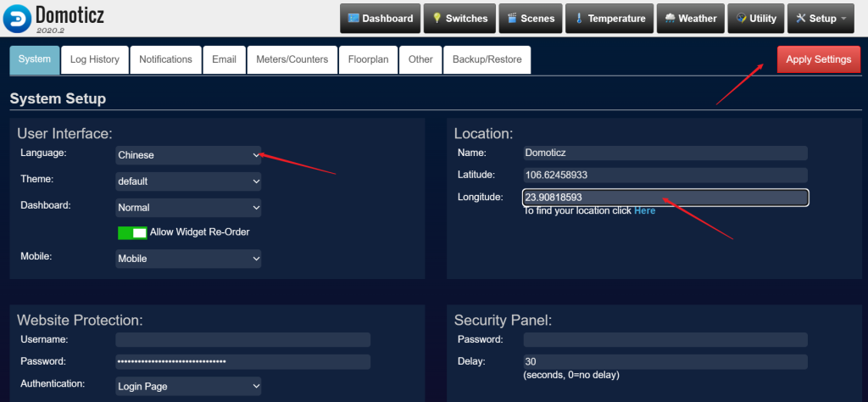Toggle Allow Widget Re-Order switch

[x=132, y=232]
